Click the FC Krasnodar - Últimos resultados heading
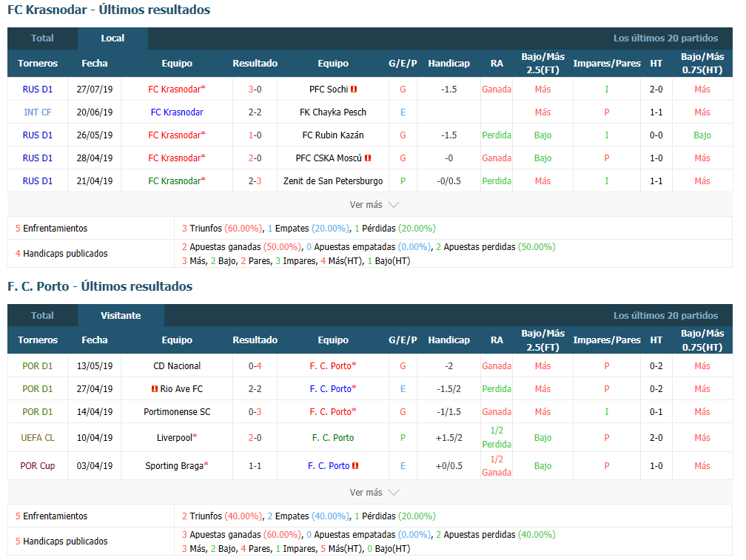The image size is (746, 560). tap(109, 10)
